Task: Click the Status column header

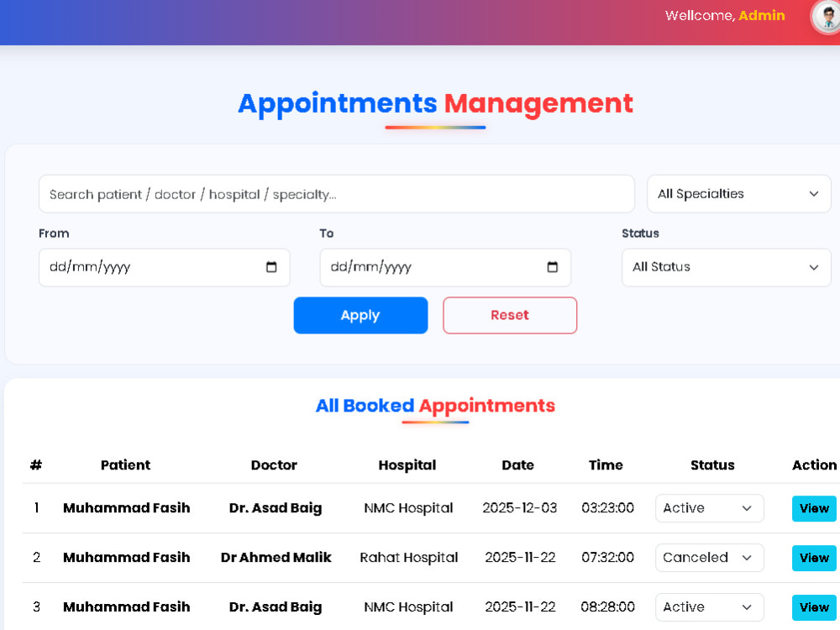Action: (x=712, y=465)
